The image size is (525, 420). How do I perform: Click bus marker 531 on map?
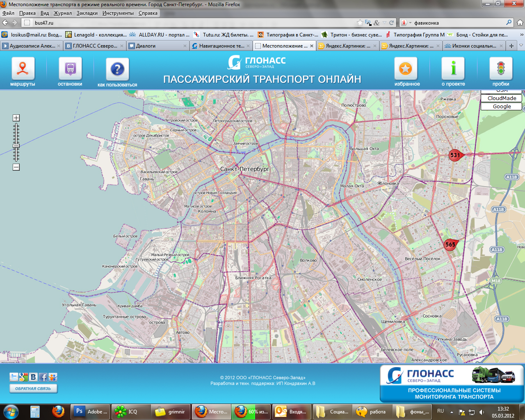tap(455, 155)
